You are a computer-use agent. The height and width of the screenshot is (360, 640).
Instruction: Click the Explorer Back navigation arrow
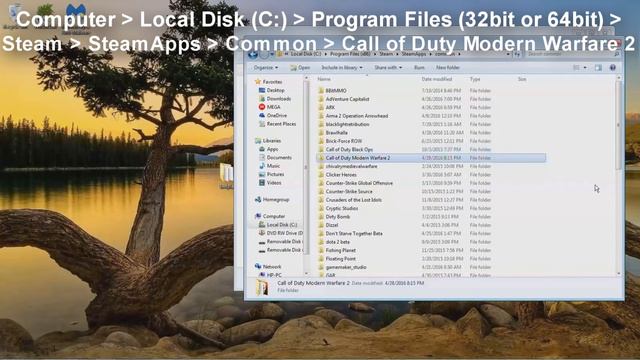(253, 54)
